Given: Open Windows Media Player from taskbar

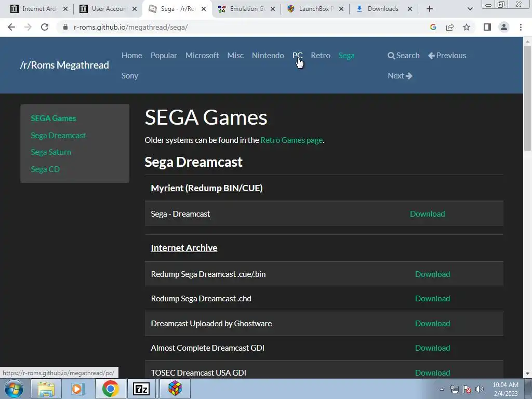Looking at the screenshot, I should tap(78, 389).
